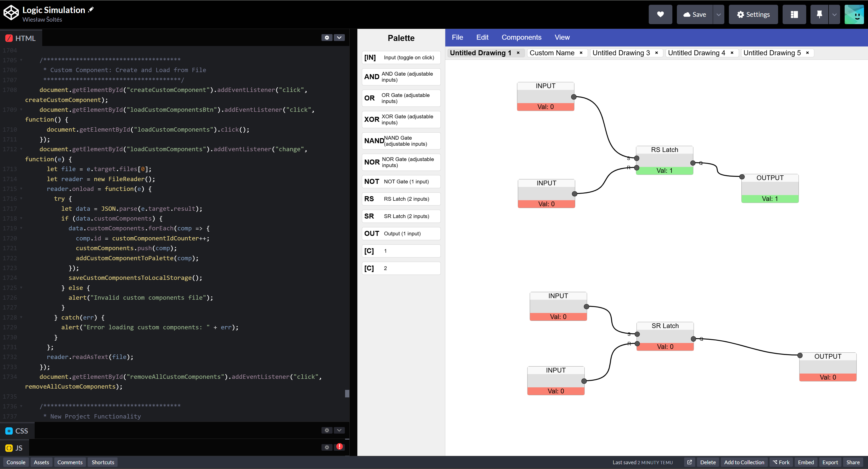Viewport: 868px width, 469px height.
Task: Select the SR Latch component on canvas
Action: pos(665,336)
